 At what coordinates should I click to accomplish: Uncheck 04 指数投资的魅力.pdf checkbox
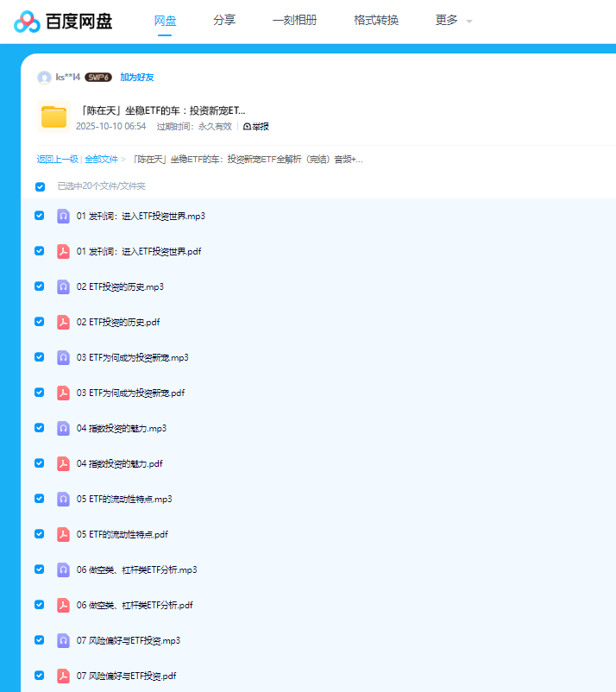coord(40,463)
